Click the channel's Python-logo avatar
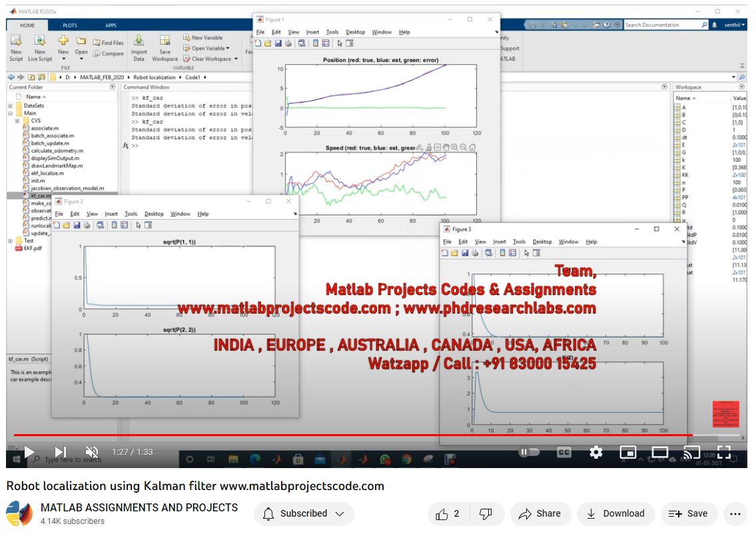The width and height of the screenshot is (756, 536). 19,513
